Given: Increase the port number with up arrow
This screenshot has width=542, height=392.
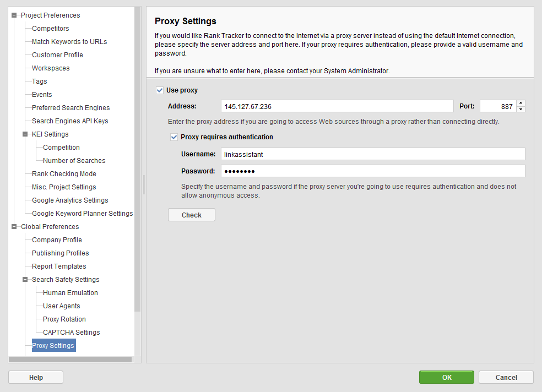Looking at the screenshot, I should click(521, 103).
